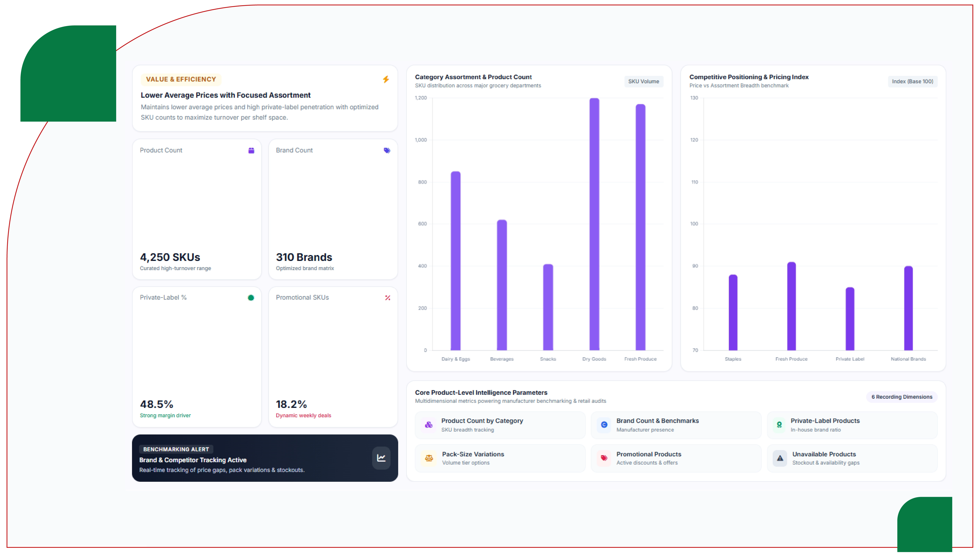This screenshot has height=557, width=980.
Task: Click the 4,250 SKUs value
Action: coord(170,257)
